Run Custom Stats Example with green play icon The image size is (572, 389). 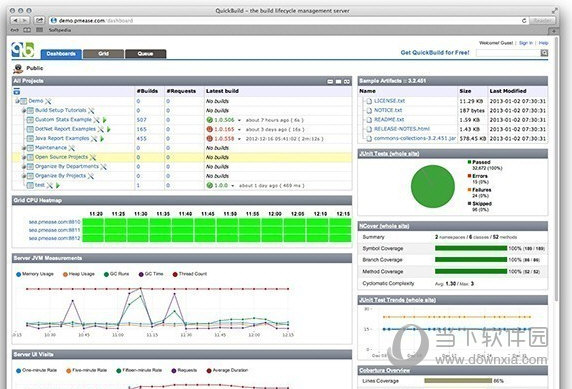[x=105, y=120]
